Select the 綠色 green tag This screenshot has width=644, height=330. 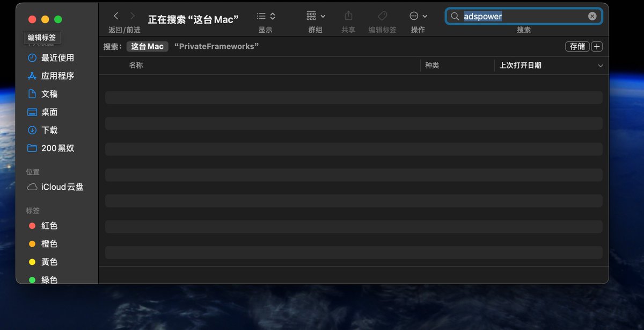point(49,279)
